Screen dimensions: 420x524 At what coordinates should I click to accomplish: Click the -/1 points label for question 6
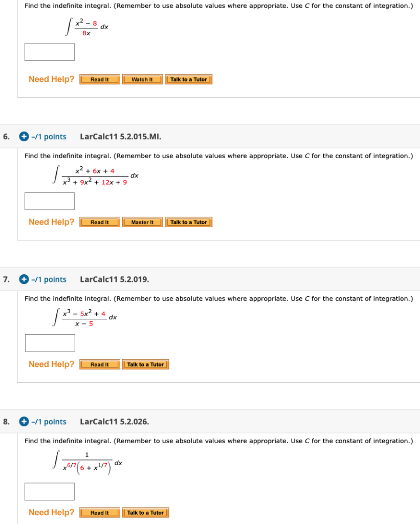pos(49,137)
